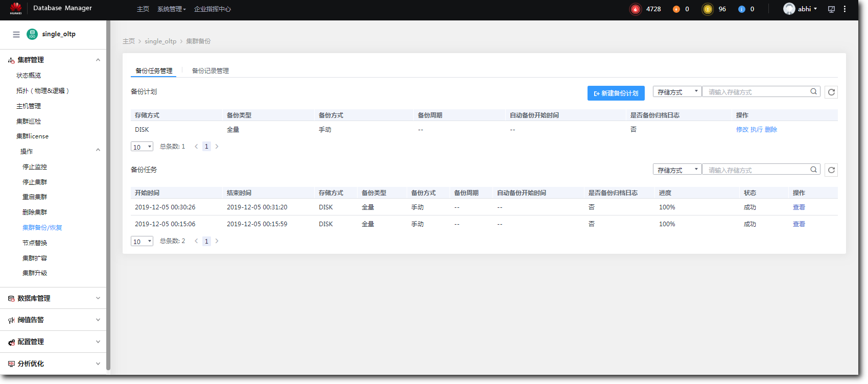Open 主页 in top navigation

click(143, 9)
